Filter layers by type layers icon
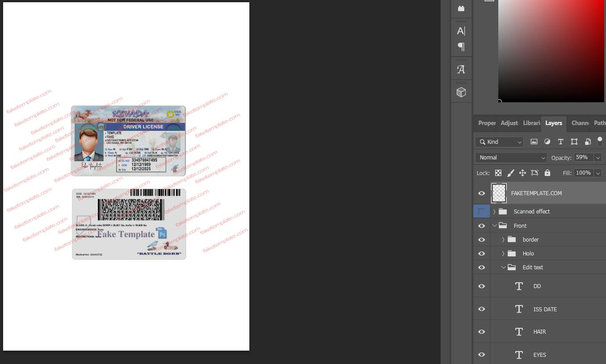Viewport: 606px width, 364px height. coord(560,142)
